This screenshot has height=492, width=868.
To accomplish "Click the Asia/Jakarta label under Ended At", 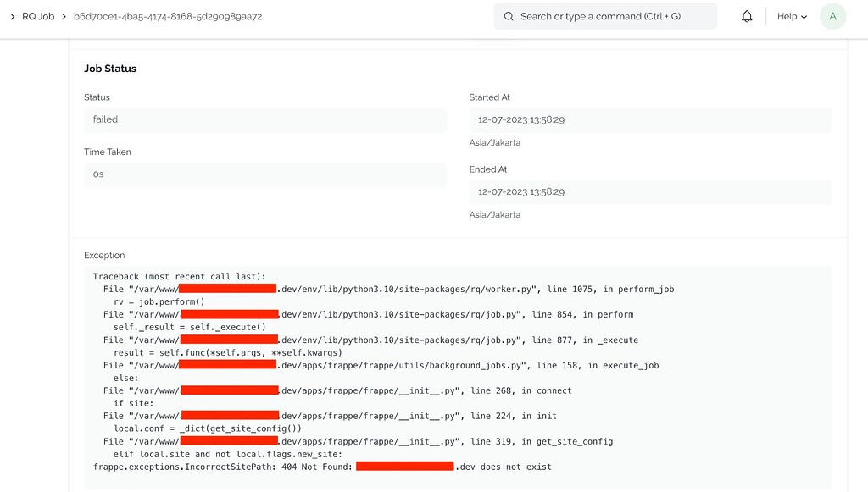I will [x=495, y=214].
